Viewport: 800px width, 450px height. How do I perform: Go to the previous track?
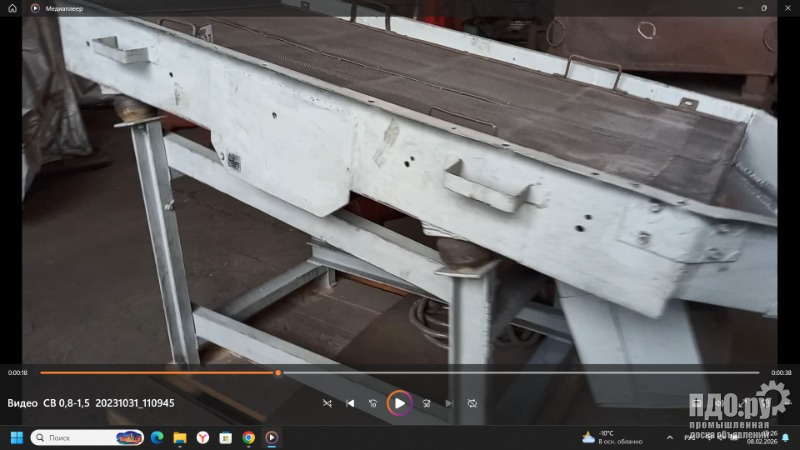click(x=350, y=403)
